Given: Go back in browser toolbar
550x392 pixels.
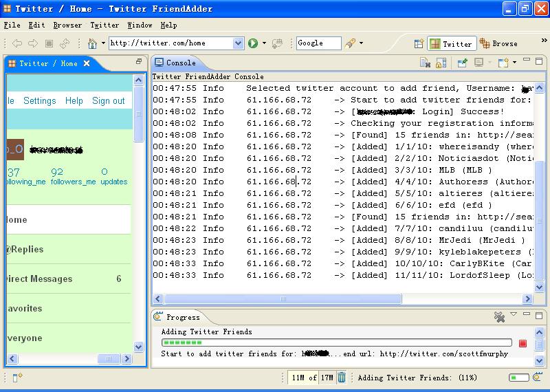Looking at the screenshot, I should (16, 43).
